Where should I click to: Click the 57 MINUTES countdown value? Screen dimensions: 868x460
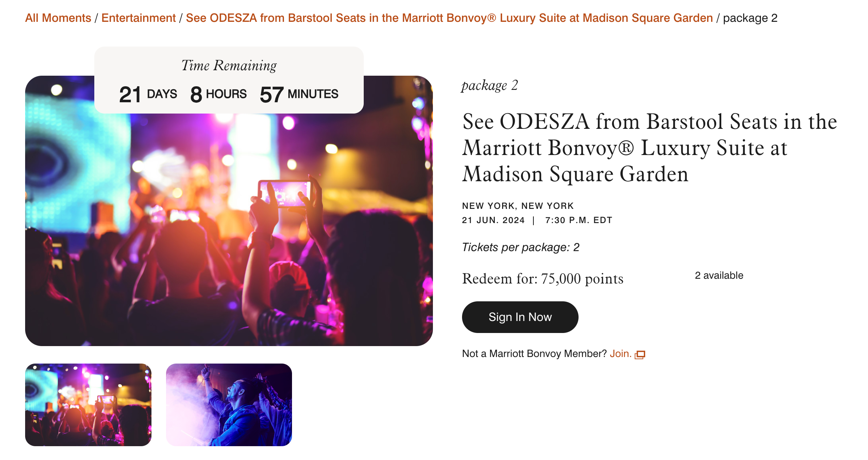(x=299, y=94)
